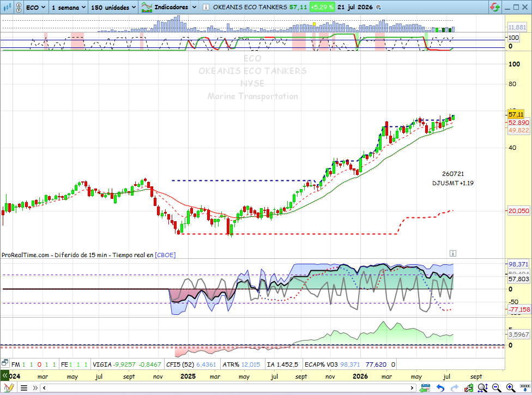The height and width of the screenshot is (395, 532).
Task: Click the 57,11 current price label
Action: coord(516,114)
